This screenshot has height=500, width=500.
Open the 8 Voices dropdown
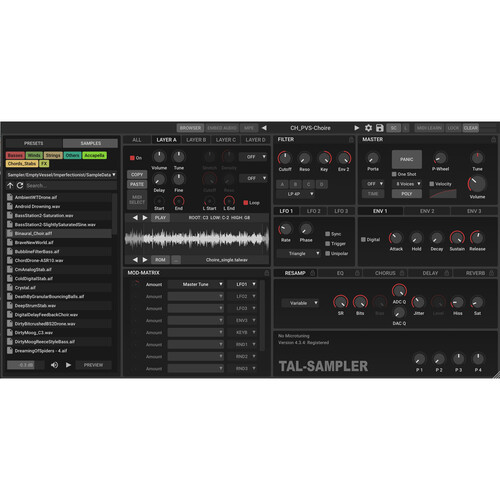[x=407, y=184]
